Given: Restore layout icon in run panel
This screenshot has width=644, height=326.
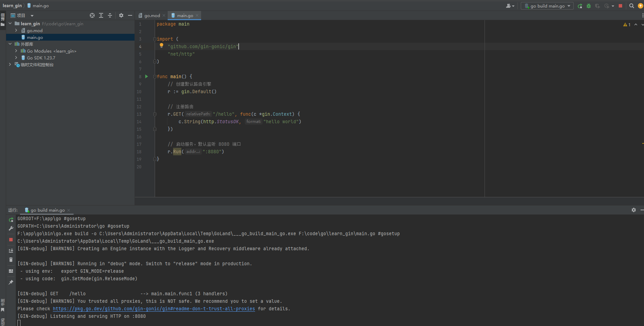Looking at the screenshot, I should click(x=11, y=271).
